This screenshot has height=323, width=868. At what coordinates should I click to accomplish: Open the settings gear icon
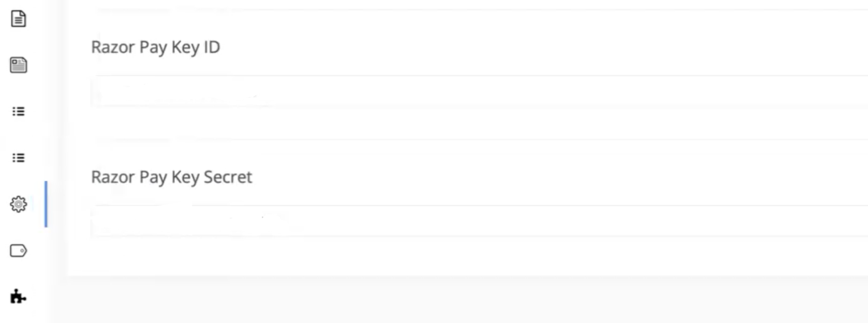[x=19, y=204]
